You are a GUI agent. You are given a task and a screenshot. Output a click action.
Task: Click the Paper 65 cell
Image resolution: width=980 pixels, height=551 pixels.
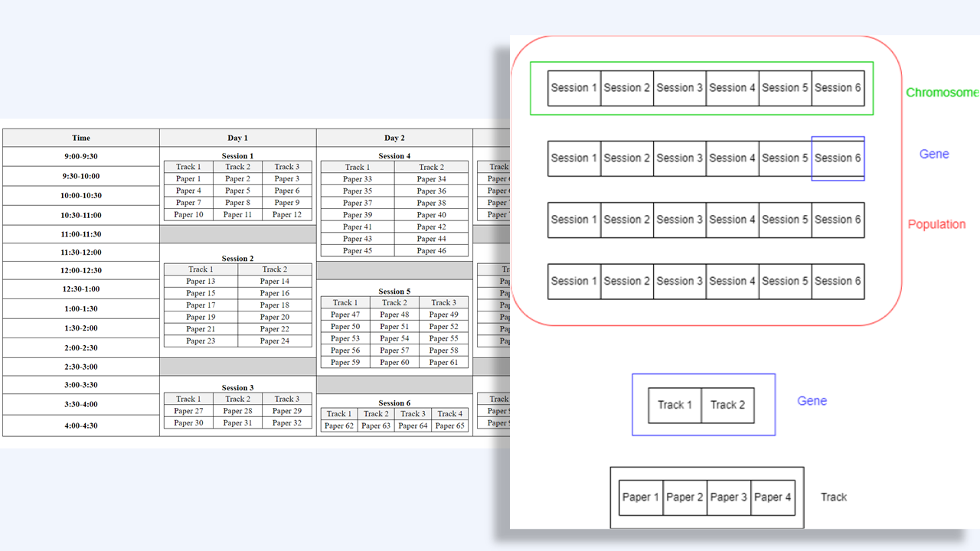point(449,426)
